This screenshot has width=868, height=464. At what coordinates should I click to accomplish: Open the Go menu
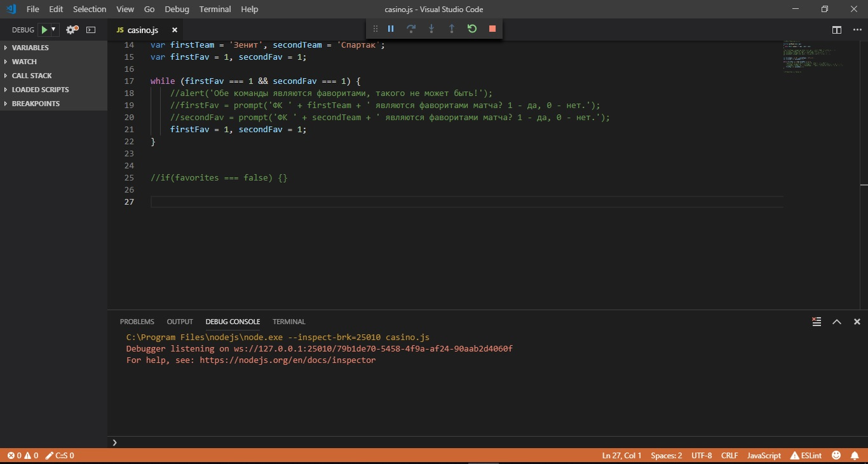click(x=149, y=9)
